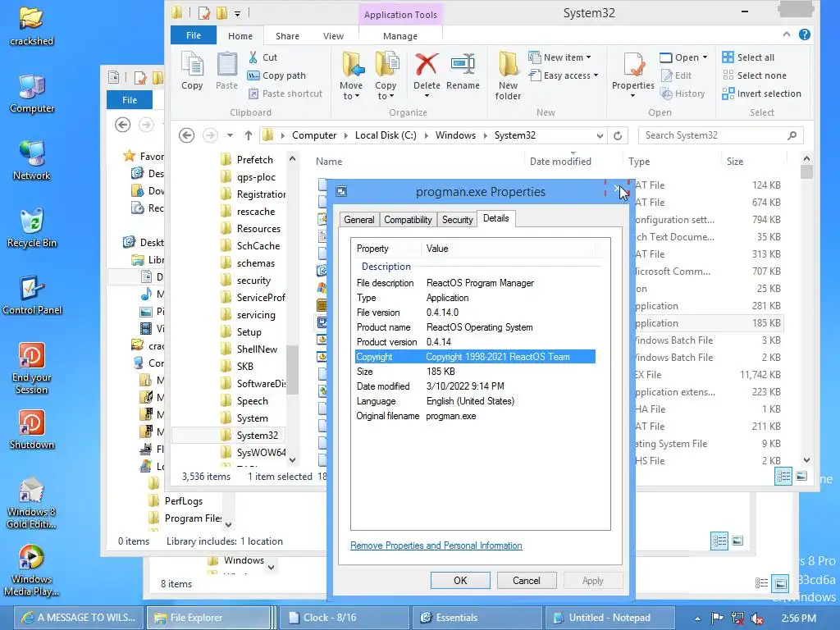Viewport: 840px width, 630px height.
Task: Open the Recycle Bin desktop icon
Action: pos(32,229)
